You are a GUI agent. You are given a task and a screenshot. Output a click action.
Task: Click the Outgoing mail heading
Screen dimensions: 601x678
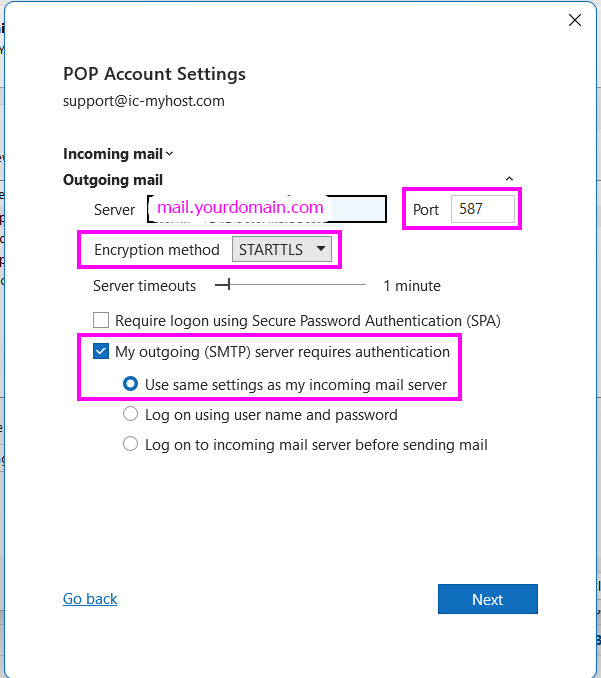113,180
